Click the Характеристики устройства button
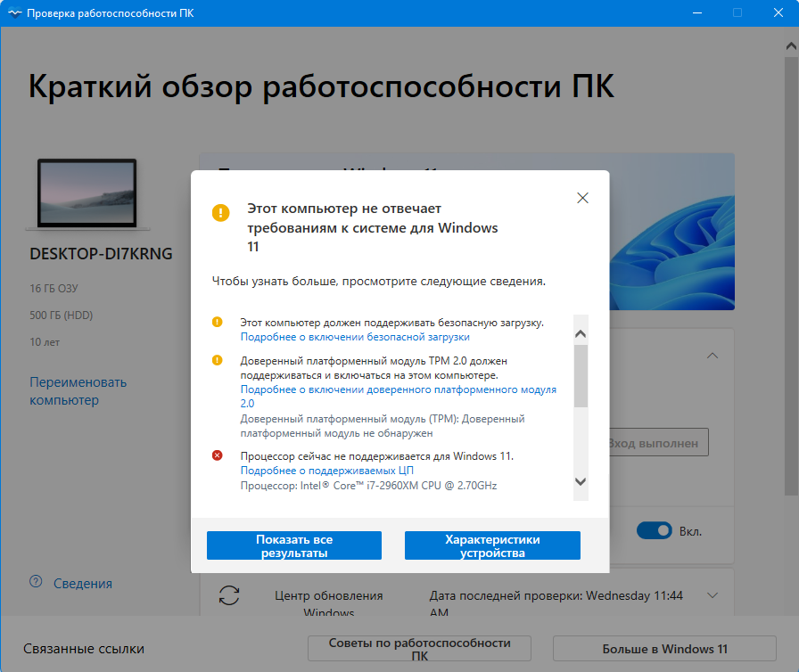This screenshot has height=672, width=799. coord(492,545)
